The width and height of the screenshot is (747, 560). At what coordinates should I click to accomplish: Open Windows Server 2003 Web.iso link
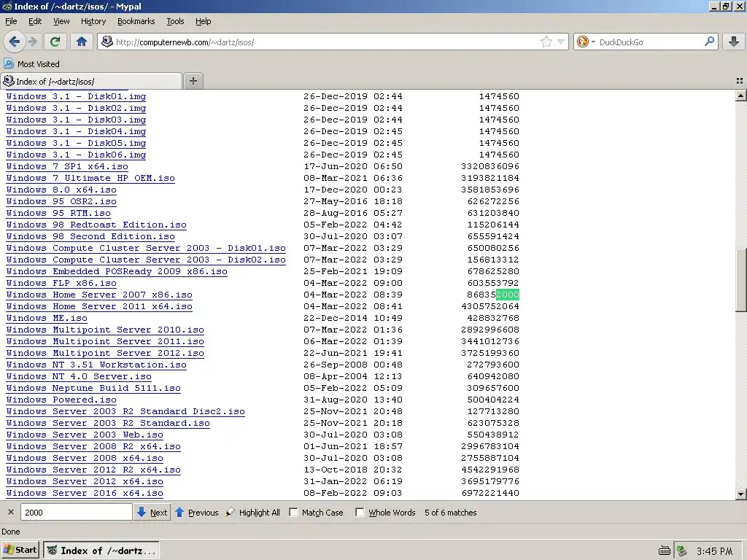pos(85,435)
